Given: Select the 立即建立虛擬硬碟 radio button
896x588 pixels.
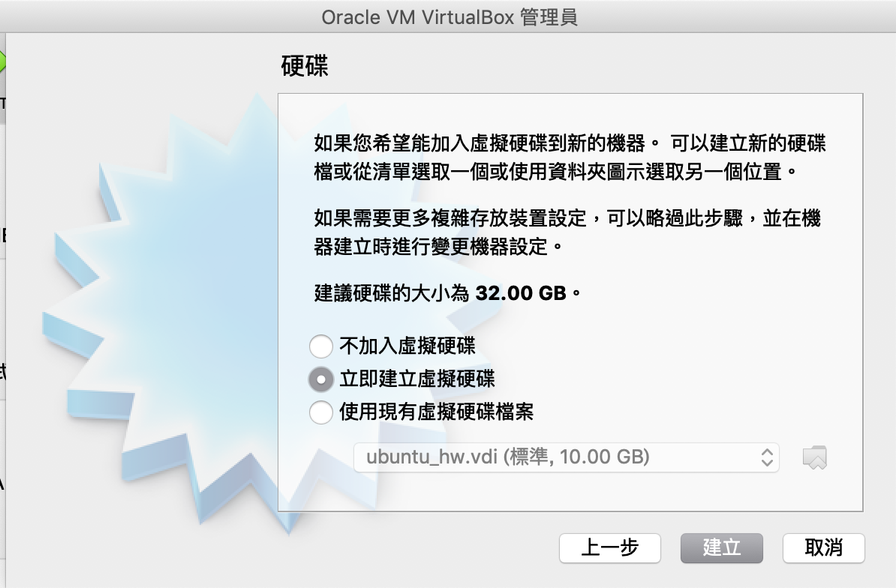Looking at the screenshot, I should coord(321,379).
